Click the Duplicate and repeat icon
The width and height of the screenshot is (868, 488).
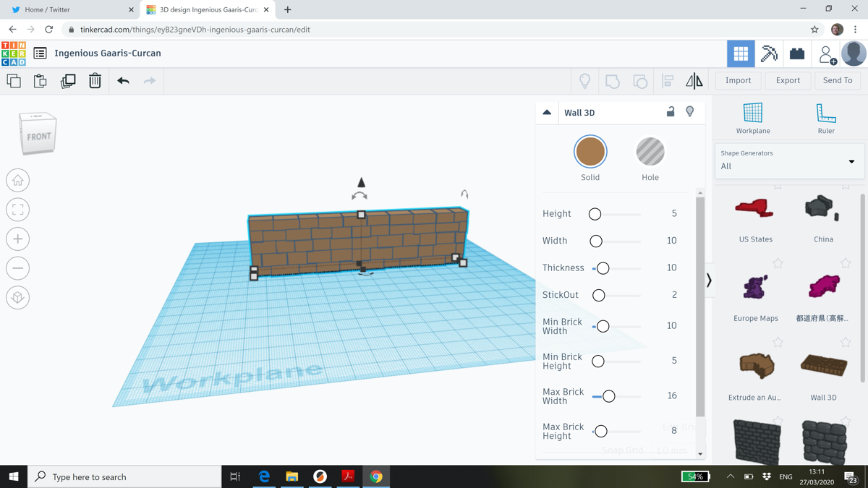(67, 81)
